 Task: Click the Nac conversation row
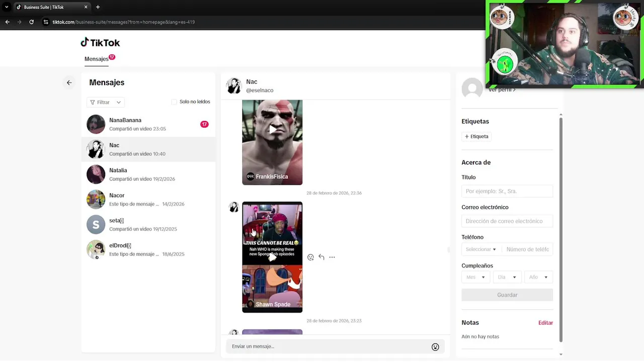tap(148, 149)
